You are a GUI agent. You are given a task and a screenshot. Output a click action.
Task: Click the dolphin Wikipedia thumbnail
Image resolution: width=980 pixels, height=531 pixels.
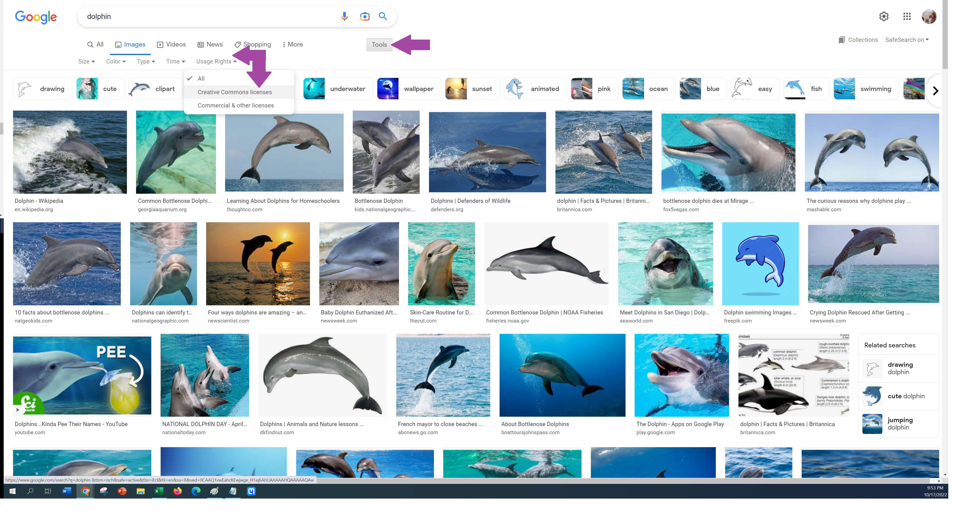[70, 152]
